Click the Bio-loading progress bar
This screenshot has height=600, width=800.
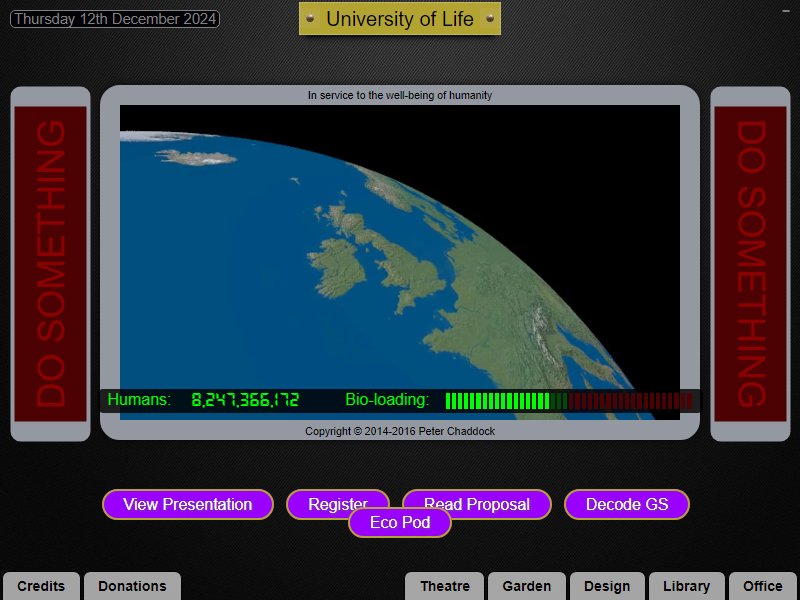point(569,401)
